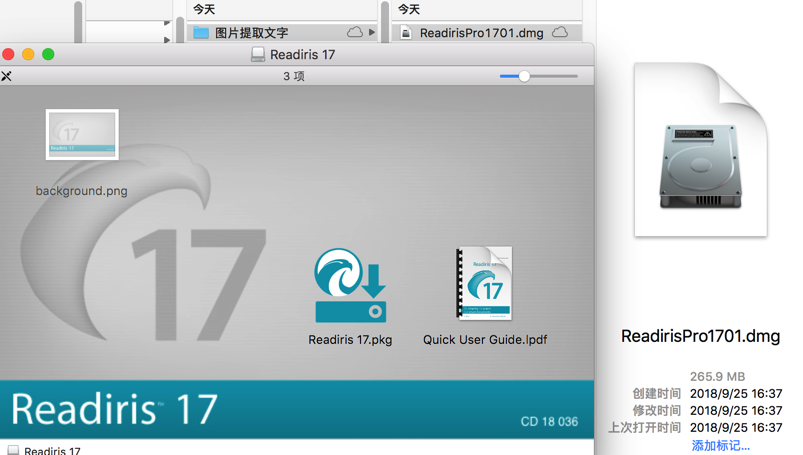Minimize the Readiris 17 window
The width and height of the screenshot is (803, 455).
tap(28, 54)
